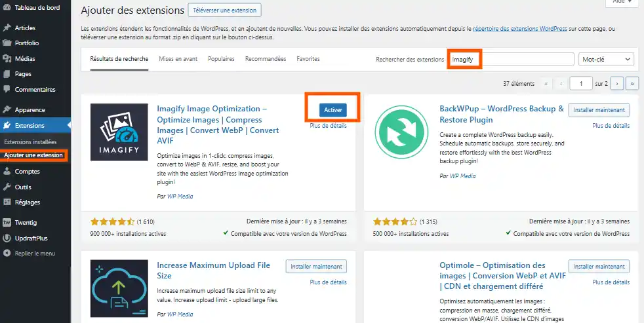Viewport: 644px width, 323px height.
Task: Click BackWPup's star rating
Action: click(395, 221)
